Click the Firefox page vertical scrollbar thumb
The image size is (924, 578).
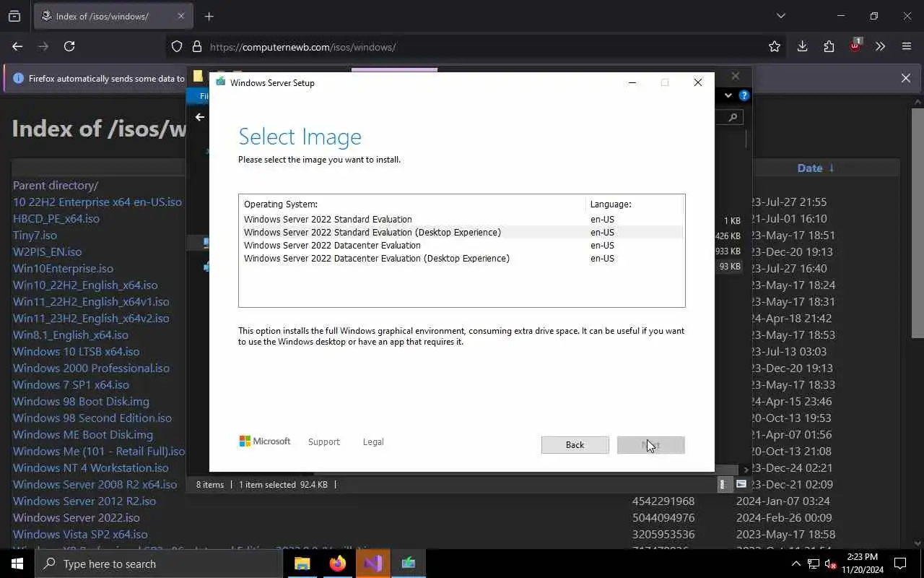click(x=918, y=223)
